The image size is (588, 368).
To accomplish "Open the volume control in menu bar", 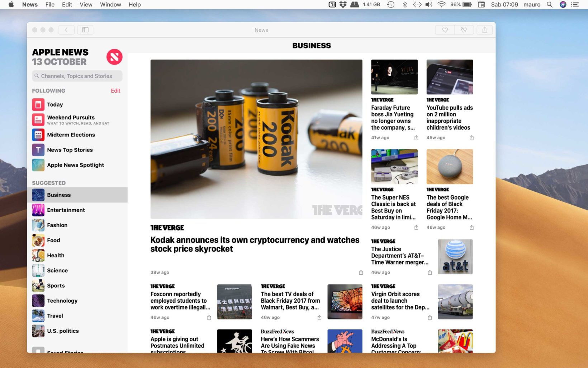I will 428,5.
